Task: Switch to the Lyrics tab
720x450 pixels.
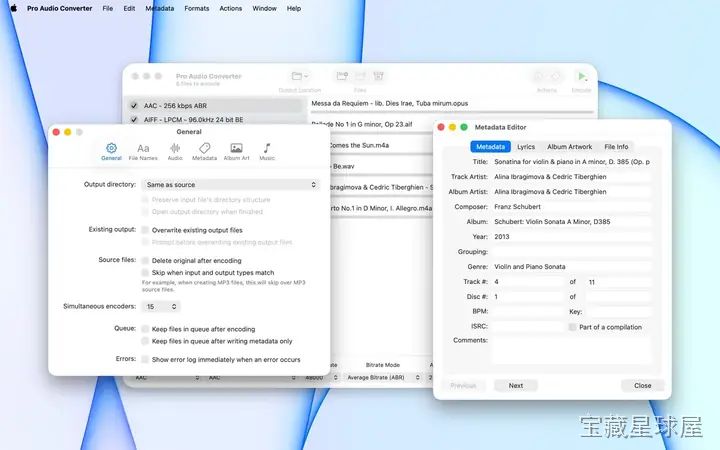Action: click(x=526, y=146)
